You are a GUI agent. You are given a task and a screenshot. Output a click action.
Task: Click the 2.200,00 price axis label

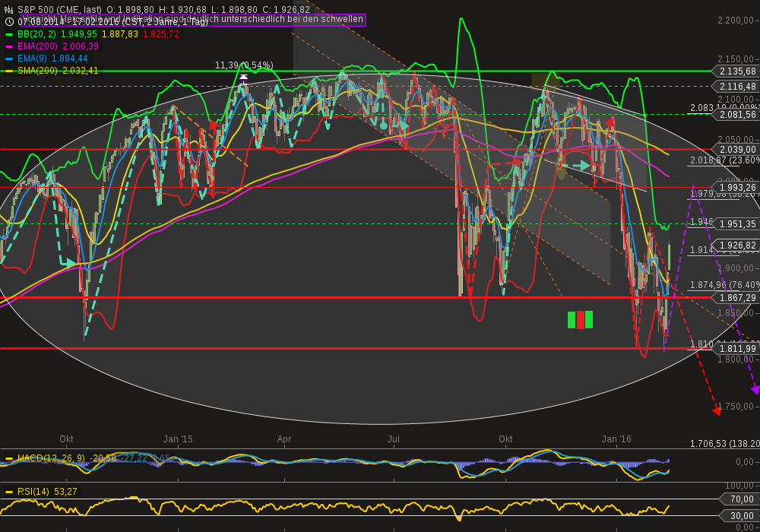[x=736, y=21]
